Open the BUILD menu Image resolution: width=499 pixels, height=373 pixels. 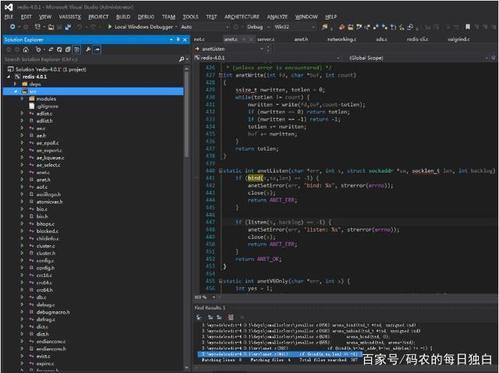tap(123, 17)
